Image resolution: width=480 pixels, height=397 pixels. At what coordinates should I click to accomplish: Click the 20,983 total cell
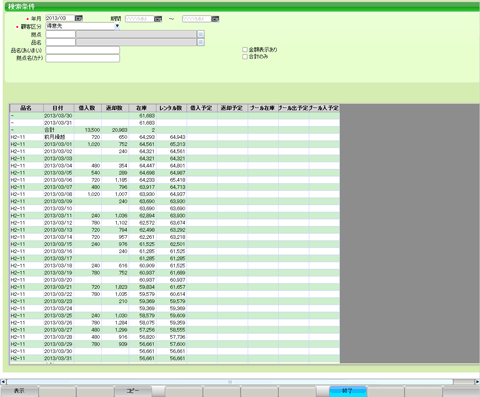point(115,130)
